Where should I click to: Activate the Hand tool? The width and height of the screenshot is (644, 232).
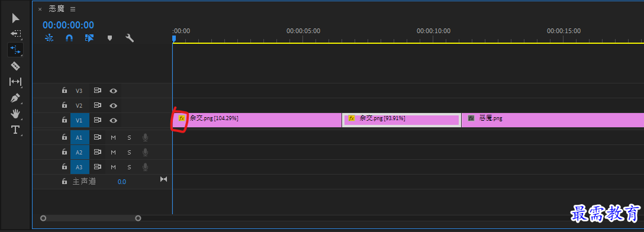(x=15, y=114)
